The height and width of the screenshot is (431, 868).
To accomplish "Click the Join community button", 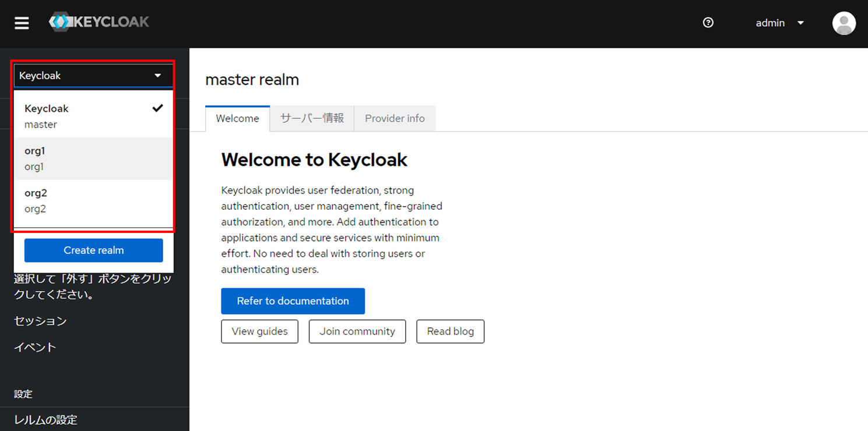I will pos(357,331).
